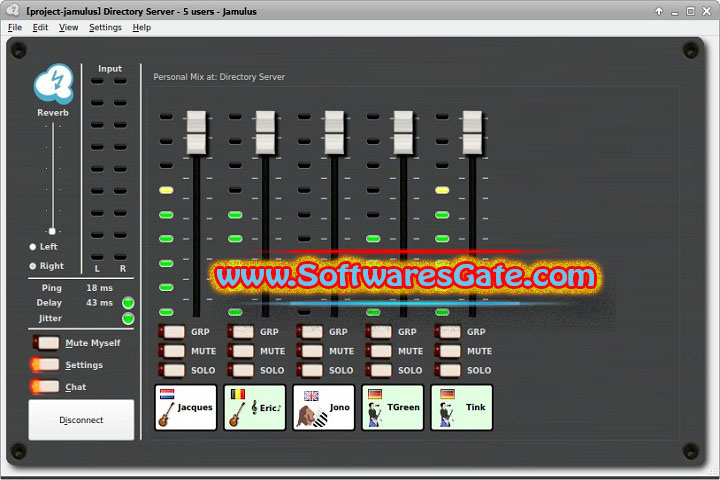
Task: Click Eric's Belgium flag icon
Action: pos(237,394)
